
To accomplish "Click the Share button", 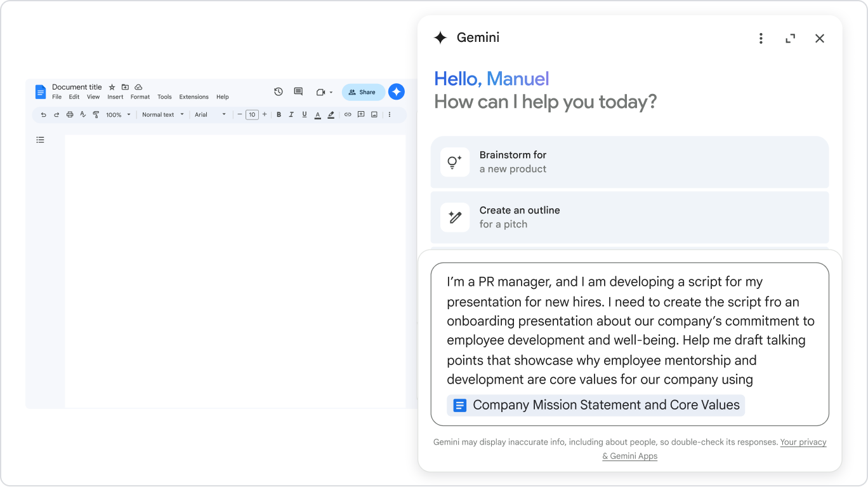I will 363,91.
